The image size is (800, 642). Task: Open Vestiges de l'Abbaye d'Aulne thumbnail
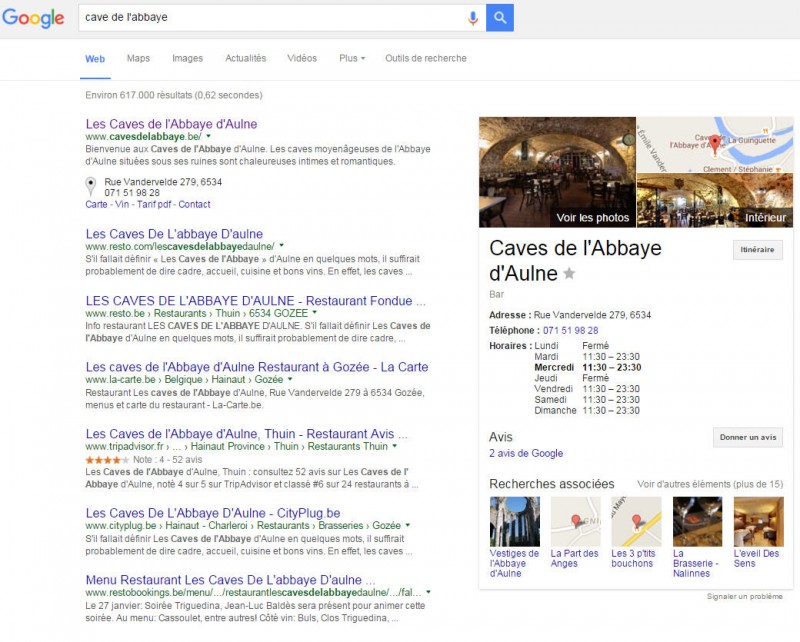pyautogui.click(x=515, y=522)
